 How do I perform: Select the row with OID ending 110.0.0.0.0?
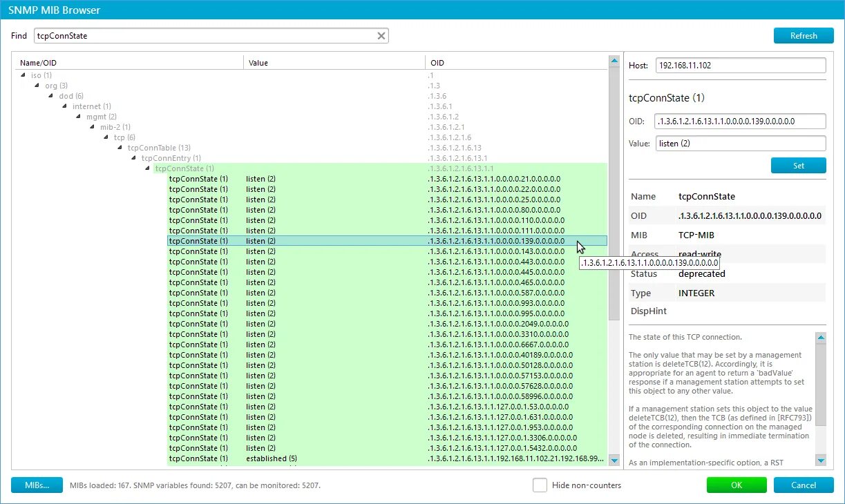387,220
